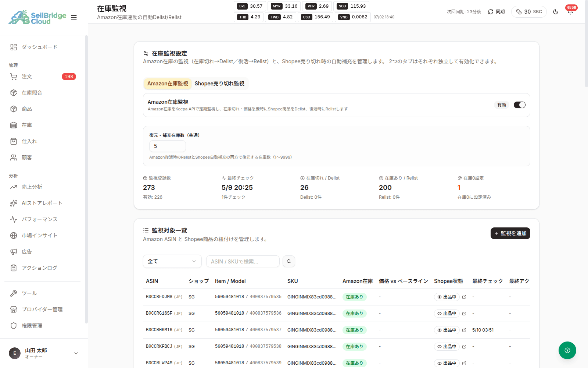Click the sidebar scrollbar
This screenshot has height=368, width=588.
click(86, 179)
